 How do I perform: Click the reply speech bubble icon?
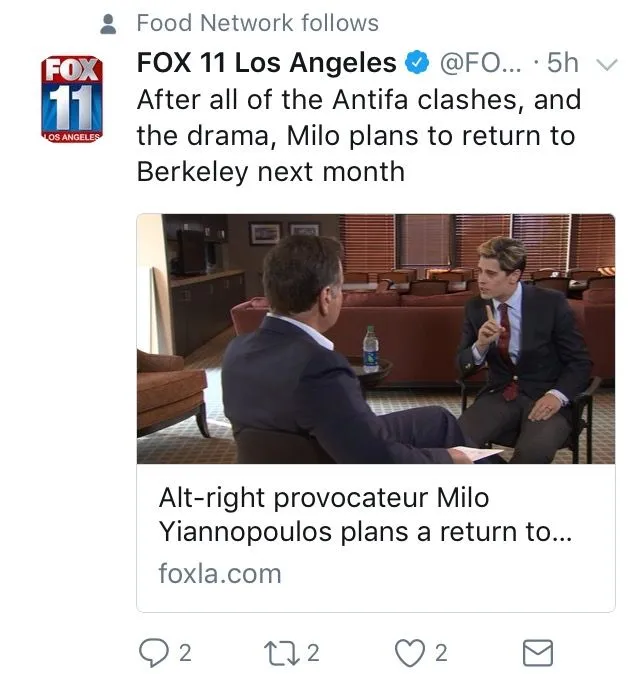153,653
